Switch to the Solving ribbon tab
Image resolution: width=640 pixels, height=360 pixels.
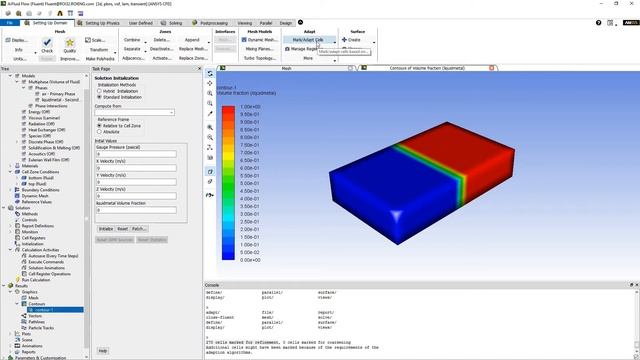click(x=172, y=23)
